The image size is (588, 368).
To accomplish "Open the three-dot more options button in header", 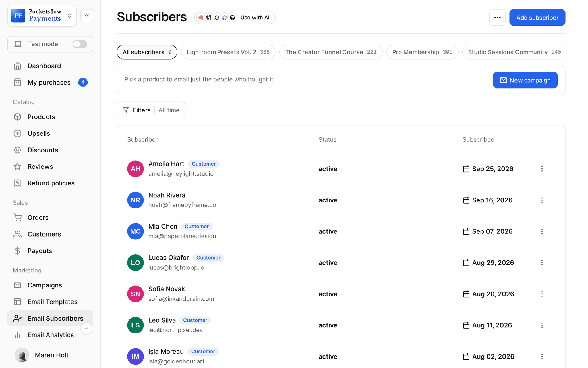I will 497,18.
